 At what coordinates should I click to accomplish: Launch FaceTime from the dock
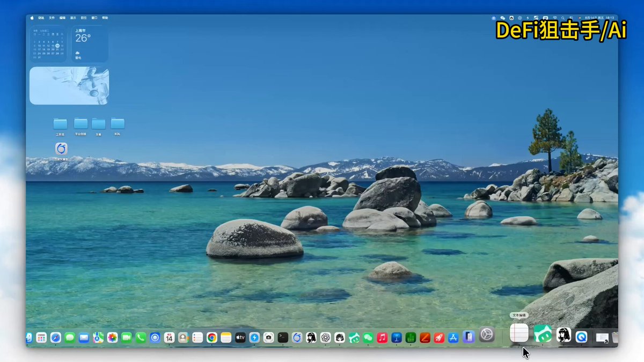coord(127,337)
